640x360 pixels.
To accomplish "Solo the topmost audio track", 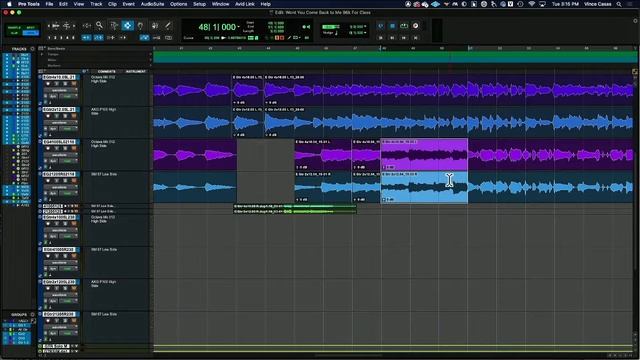I will (x=65, y=84).
